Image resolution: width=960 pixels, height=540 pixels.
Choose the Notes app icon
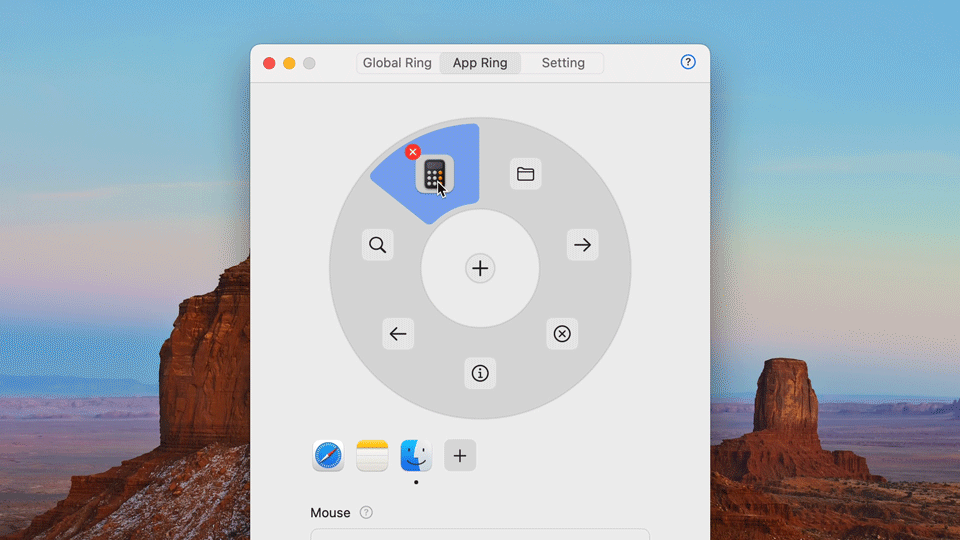point(372,456)
